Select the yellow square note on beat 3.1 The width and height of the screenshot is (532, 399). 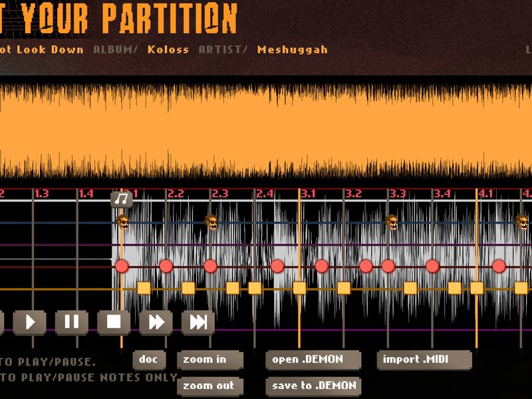(299, 289)
